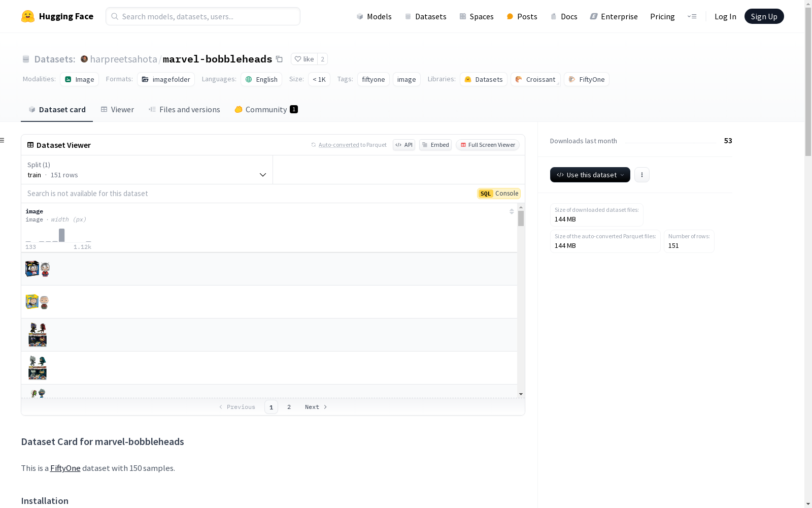Click the Sign Up button
The width and height of the screenshot is (812, 508).
point(764,16)
